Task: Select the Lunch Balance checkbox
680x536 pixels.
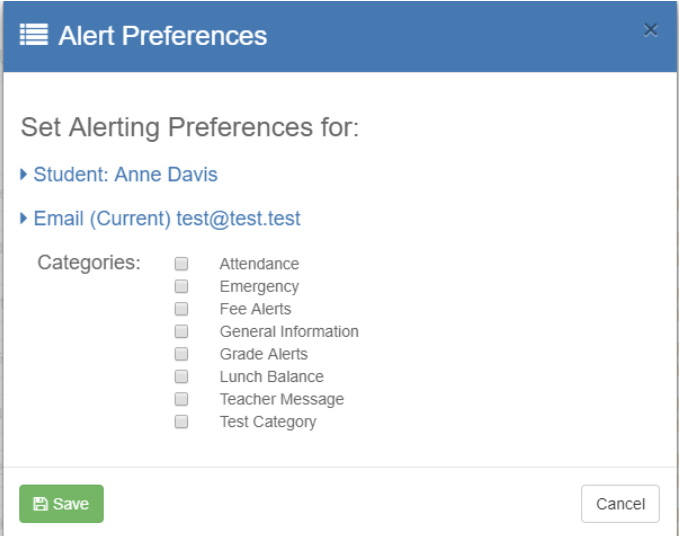Action: pos(182,377)
